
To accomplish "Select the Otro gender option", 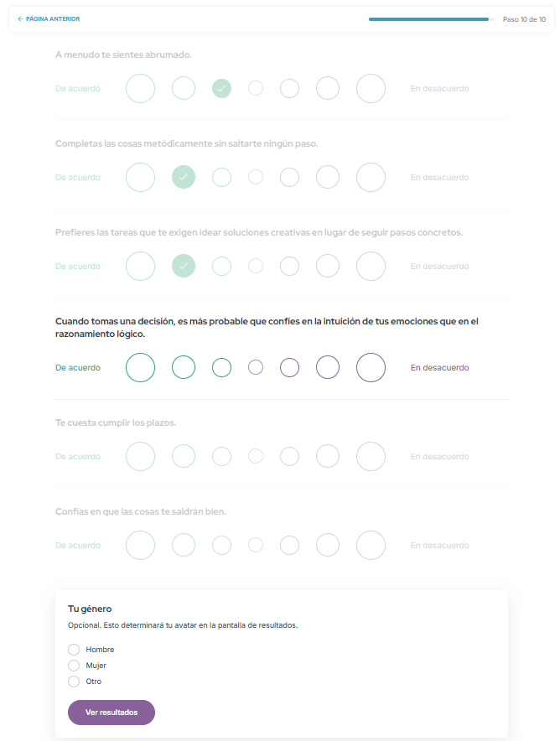I will [74, 681].
